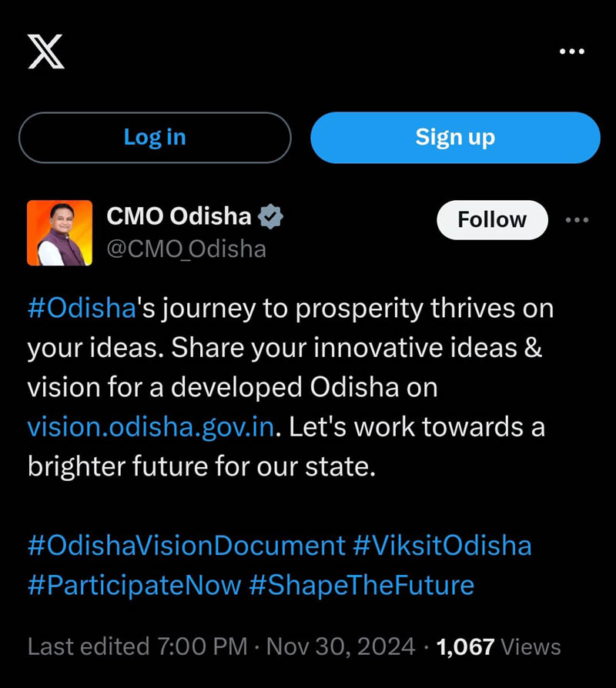This screenshot has width=616, height=688.
Task: Open the @CMO_Odisha handle link
Action: 186,249
